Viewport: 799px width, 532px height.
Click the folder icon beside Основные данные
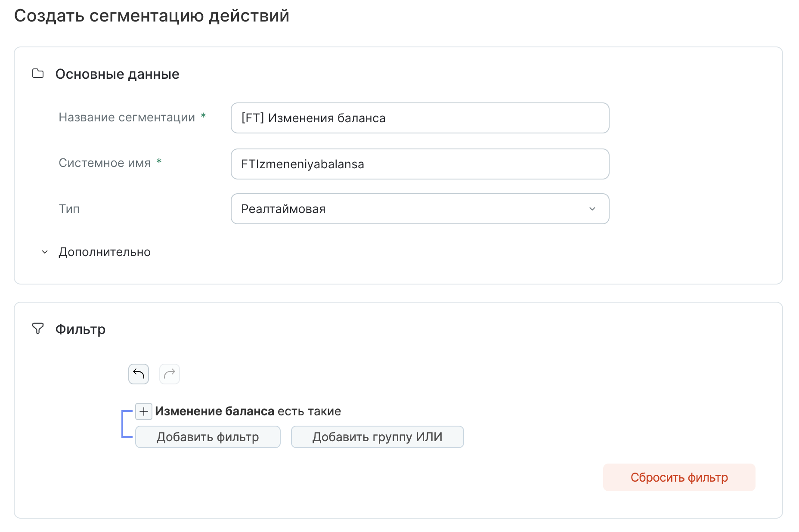coord(38,74)
